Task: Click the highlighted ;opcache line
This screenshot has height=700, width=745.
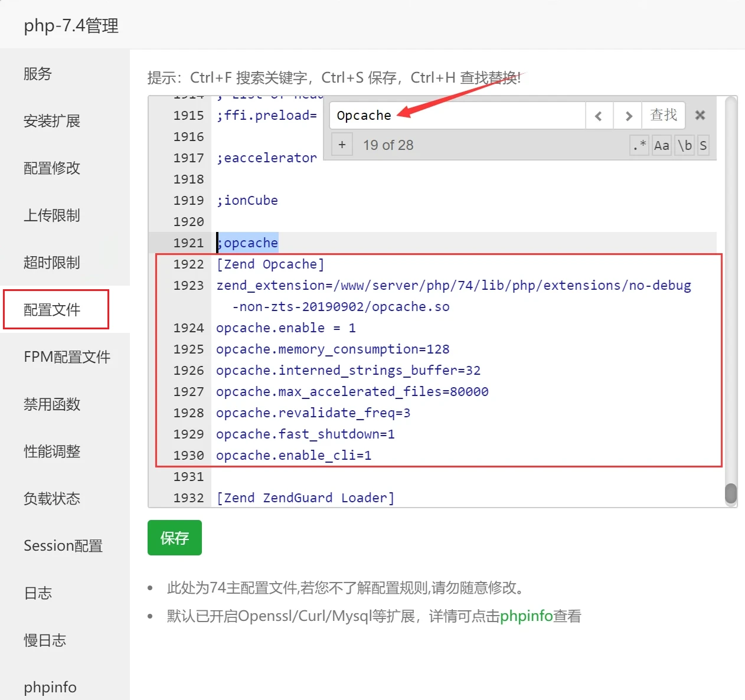Action: 247,243
